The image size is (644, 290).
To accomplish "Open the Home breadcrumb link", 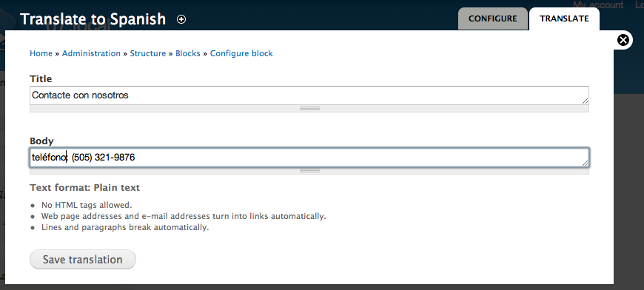I will coord(41,53).
